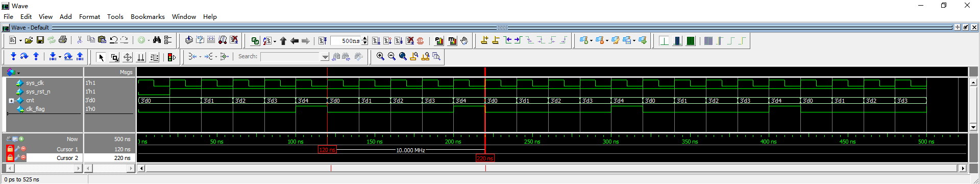Open the Help menu

(x=210, y=16)
